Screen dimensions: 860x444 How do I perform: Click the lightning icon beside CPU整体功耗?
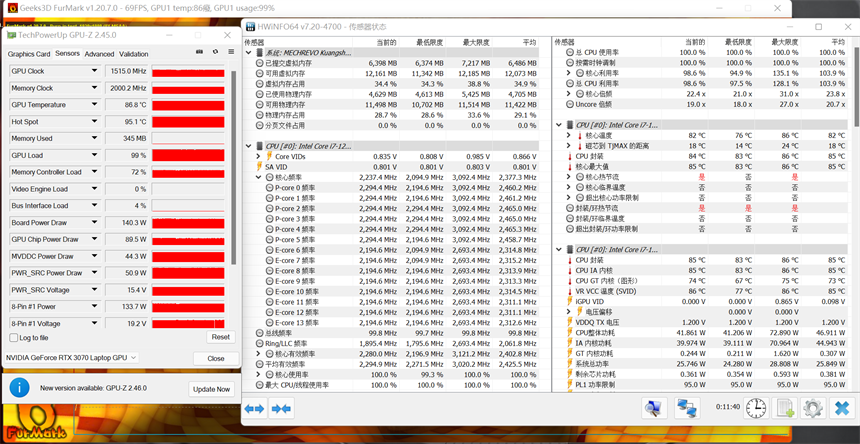(x=570, y=333)
